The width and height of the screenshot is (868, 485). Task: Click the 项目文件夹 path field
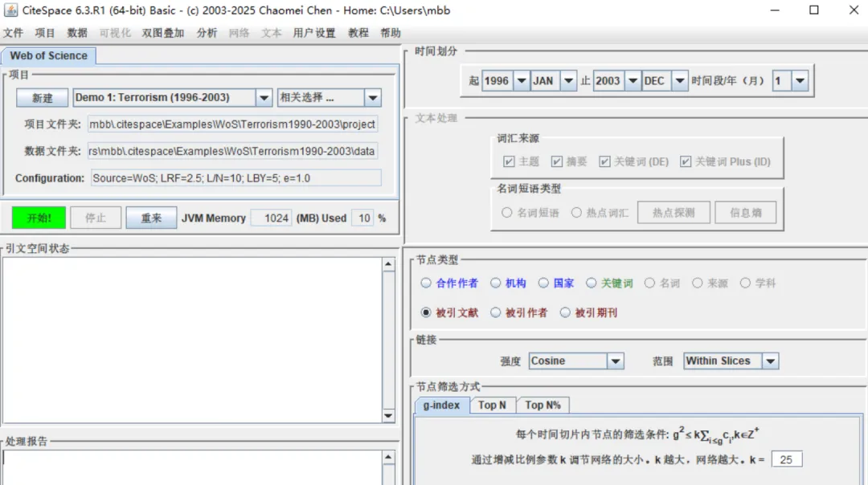point(232,124)
